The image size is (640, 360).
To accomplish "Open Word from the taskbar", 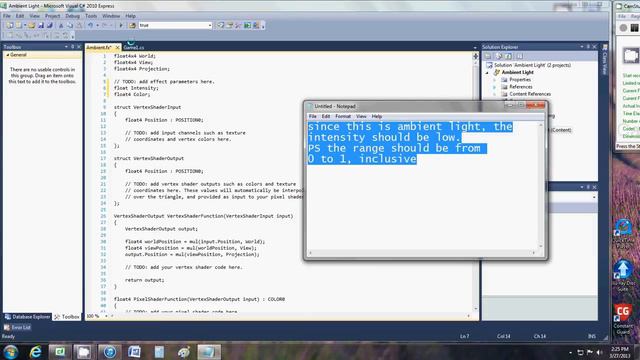I will pyautogui.click(x=134, y=352).
